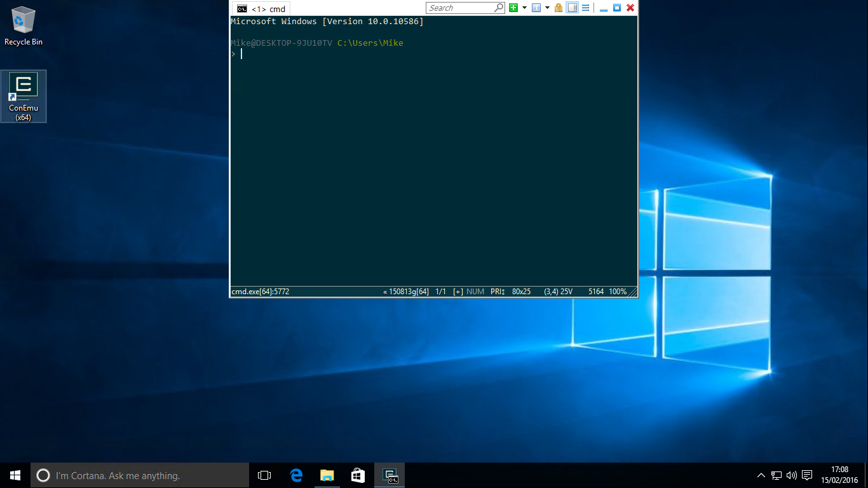This screenshot has width=868, height=488.
Task: Open dropdown arrow beside active console icon
Action: (x=547, y=8)
